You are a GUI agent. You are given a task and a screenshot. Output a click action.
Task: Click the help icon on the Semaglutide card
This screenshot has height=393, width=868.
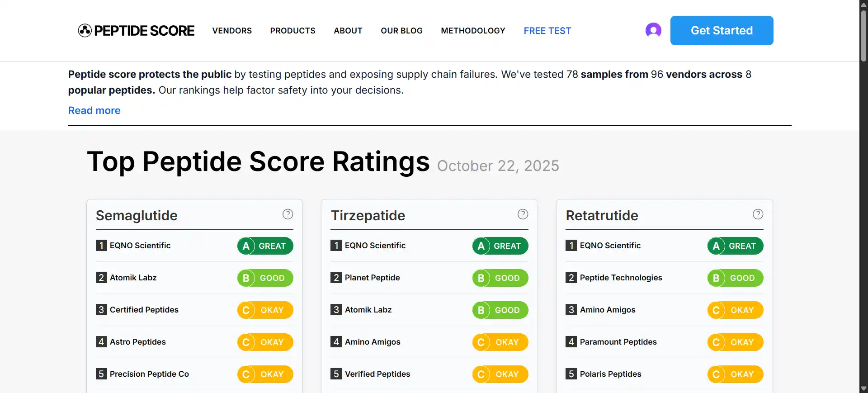(288, 214)
